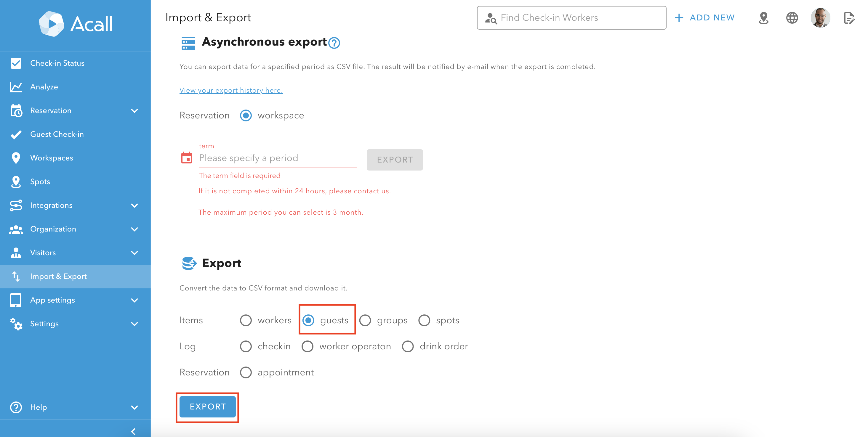Click the calendar icon beside term field
The height and width of the screenshot is (437, 868).
187,158
